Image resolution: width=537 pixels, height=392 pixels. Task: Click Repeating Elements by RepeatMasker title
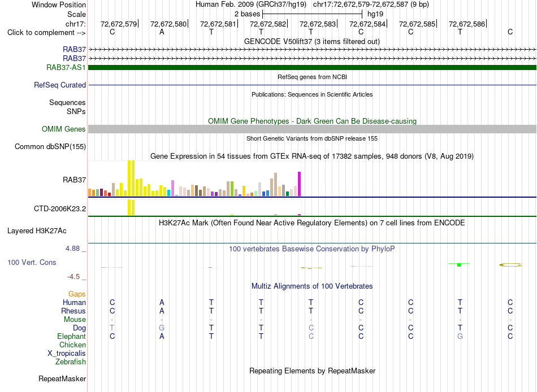coord(313,371)
